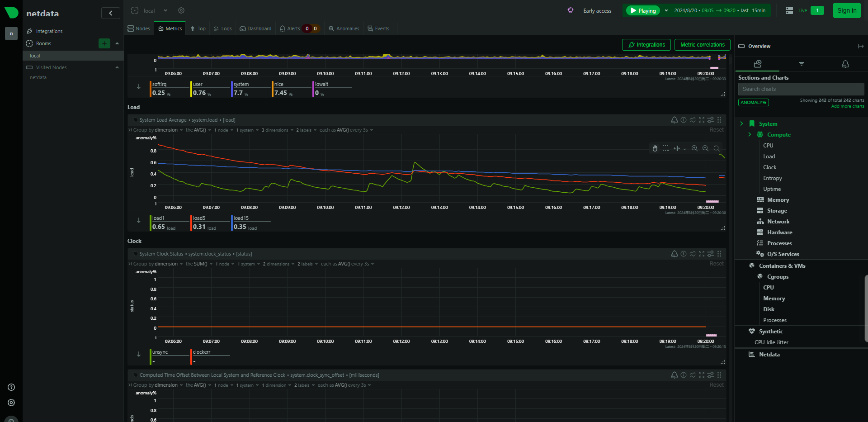Open alert bell on System Load Average chart

click(674, 120)
